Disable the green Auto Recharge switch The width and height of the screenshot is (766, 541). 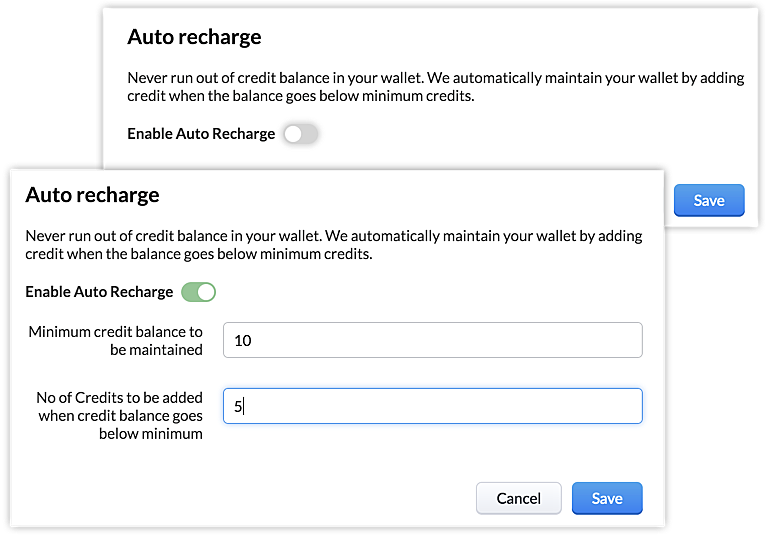pyautogui.click(x=198, y=292)
